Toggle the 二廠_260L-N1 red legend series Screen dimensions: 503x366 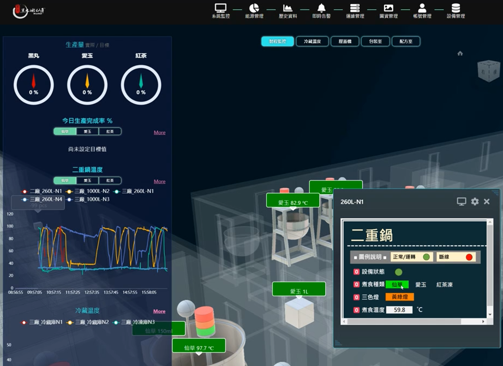pyautogui.click(x=42, y=191)
